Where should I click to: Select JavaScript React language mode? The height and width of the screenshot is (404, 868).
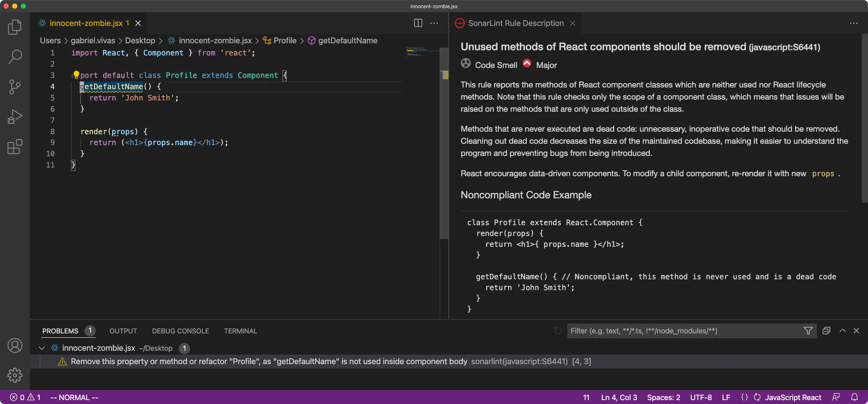pyautogui.click(x=793, y=398)
